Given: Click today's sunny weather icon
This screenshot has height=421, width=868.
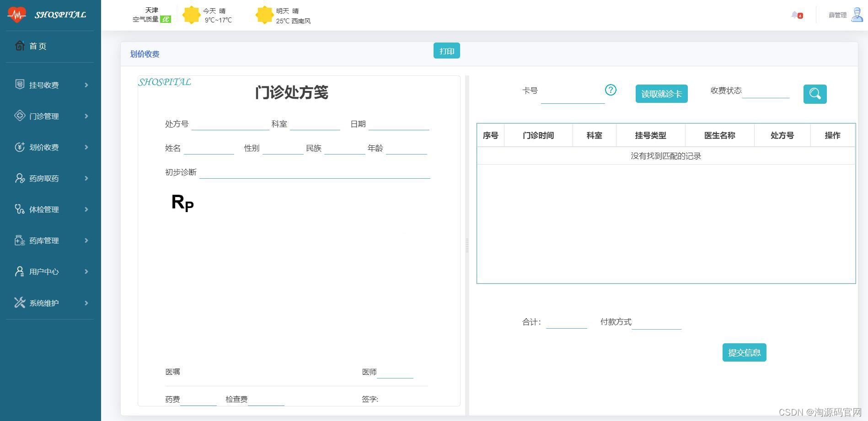Looking at the screenshot, I should [x=191, y=15].
